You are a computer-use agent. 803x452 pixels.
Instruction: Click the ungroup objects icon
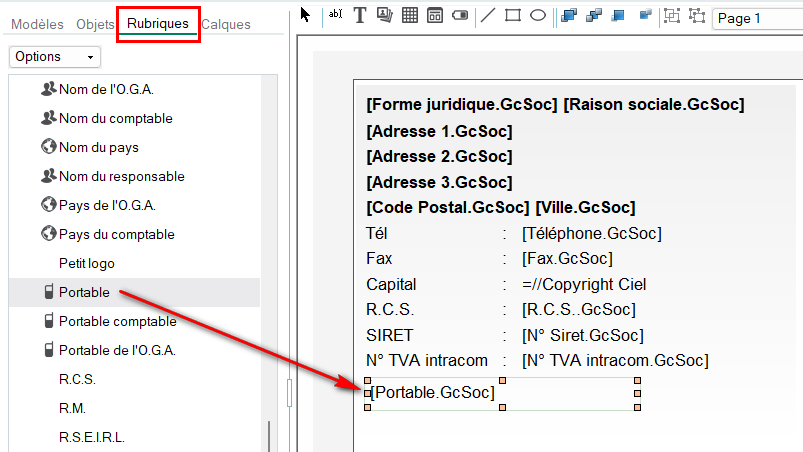[x=697, y=16]
